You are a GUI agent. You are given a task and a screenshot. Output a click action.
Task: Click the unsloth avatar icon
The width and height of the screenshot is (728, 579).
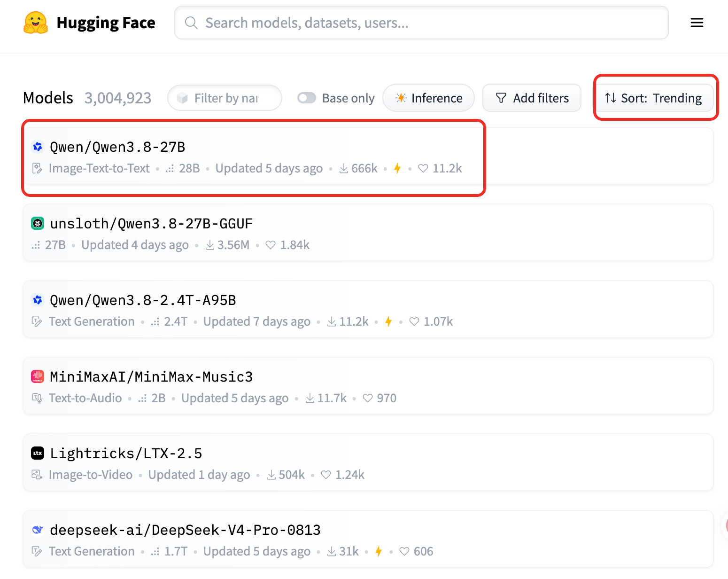pos(38,223)
